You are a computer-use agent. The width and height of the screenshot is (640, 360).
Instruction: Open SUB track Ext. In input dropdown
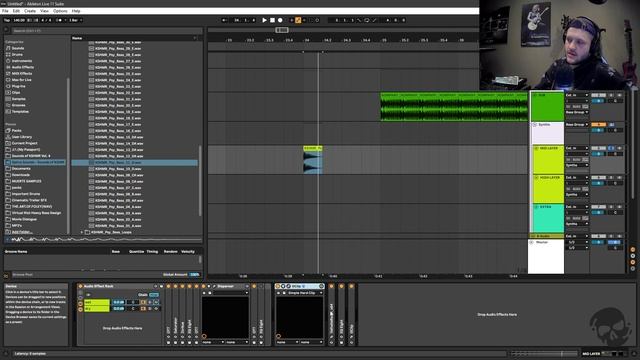pyautogui.click(x=577, y=95)
